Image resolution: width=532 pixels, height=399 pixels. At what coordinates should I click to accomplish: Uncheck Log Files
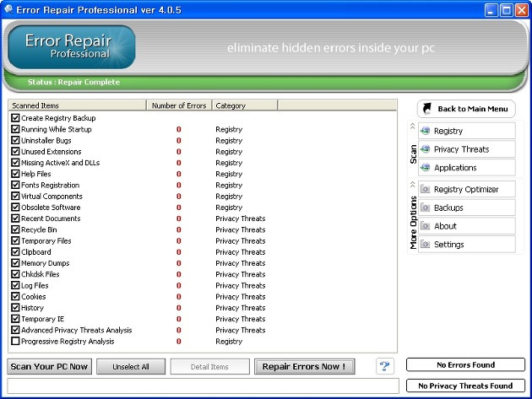(15, 285)
